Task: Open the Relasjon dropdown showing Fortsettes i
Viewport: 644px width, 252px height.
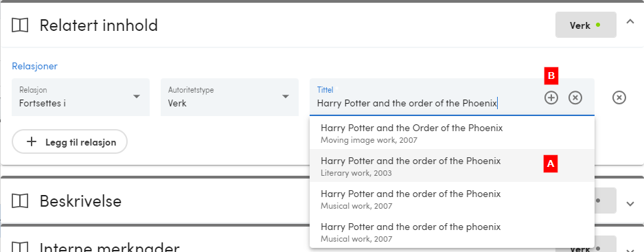Action: 80,97
